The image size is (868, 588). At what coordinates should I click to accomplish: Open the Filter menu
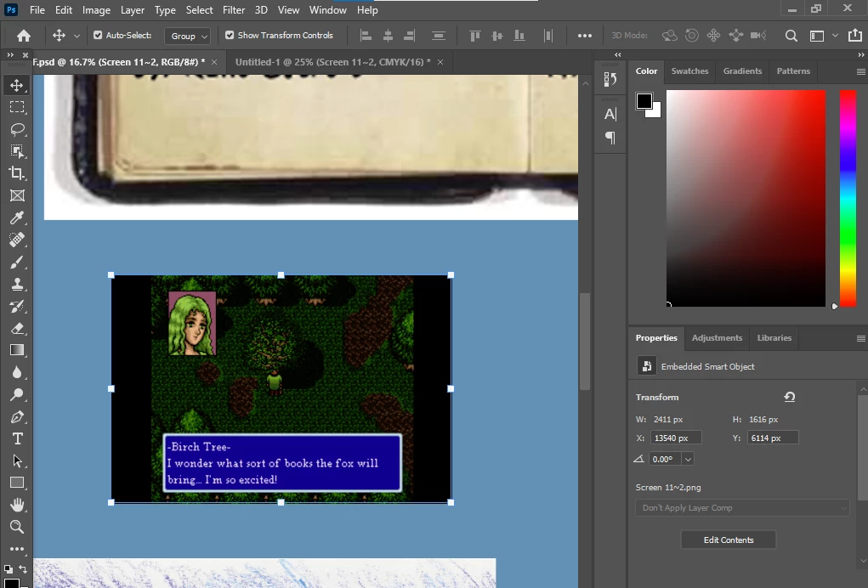[x=234, y=10]
